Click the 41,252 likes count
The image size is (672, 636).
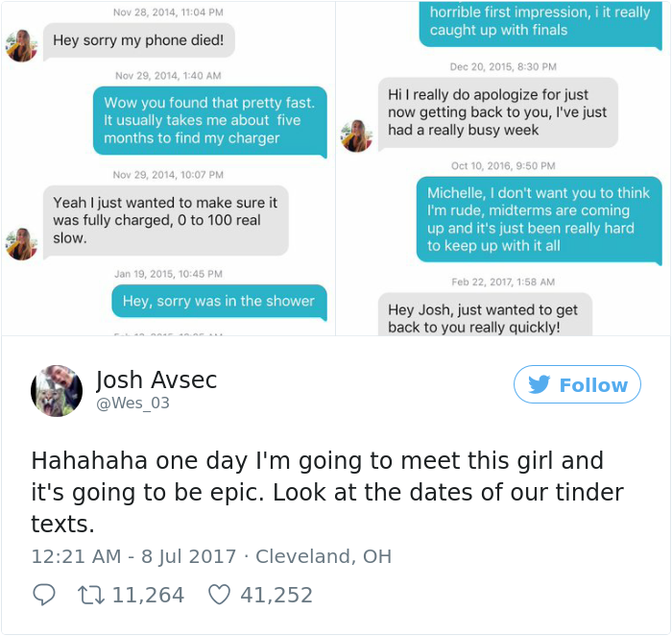coord(276,596)
